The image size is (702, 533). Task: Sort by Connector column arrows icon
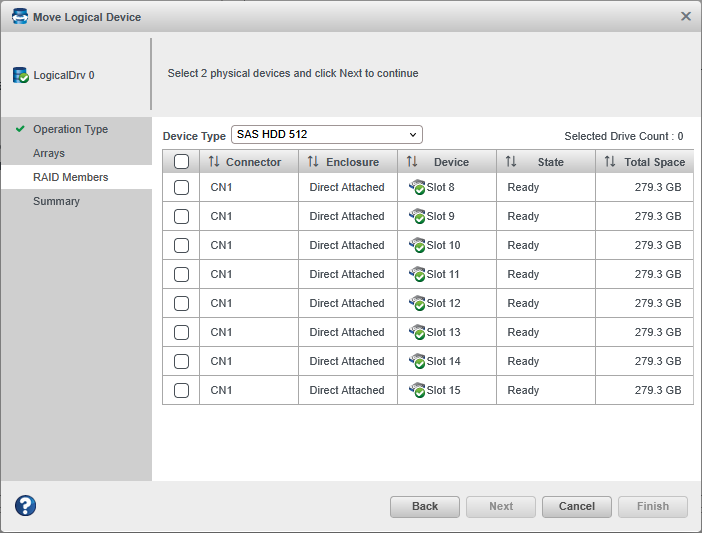pos(213,162)
